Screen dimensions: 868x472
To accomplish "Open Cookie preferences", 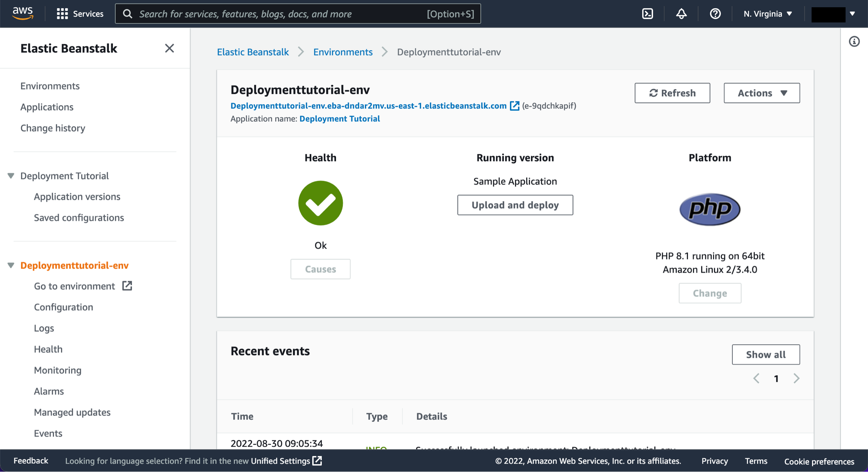I will 819,461.
